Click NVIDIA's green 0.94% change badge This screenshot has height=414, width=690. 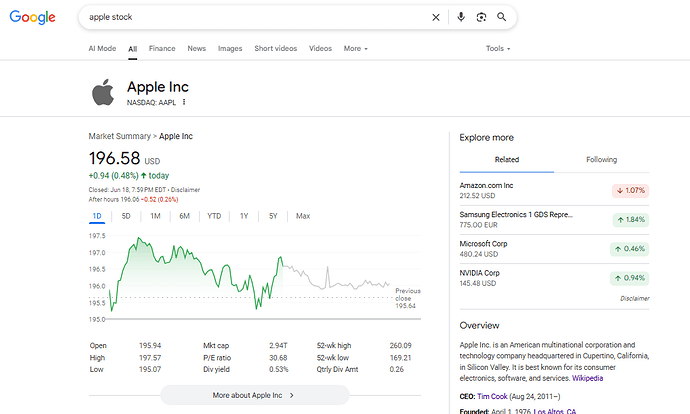click(629, 278)
